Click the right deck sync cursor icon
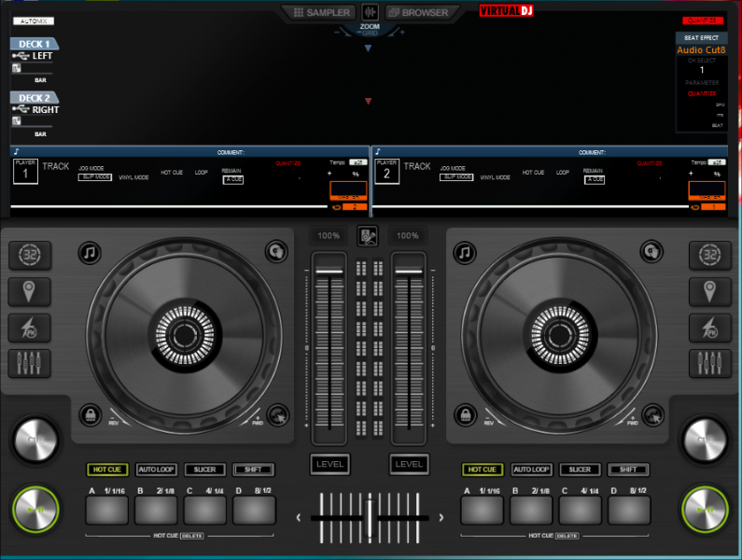 click(653, 415)
